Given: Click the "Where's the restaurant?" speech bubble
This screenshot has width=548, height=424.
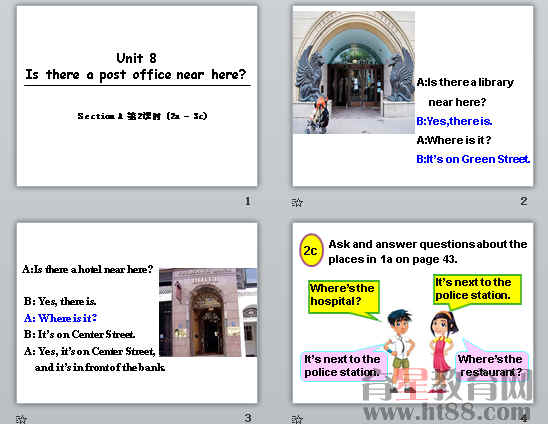Looking at the screenshot, I should click(491, 366).
